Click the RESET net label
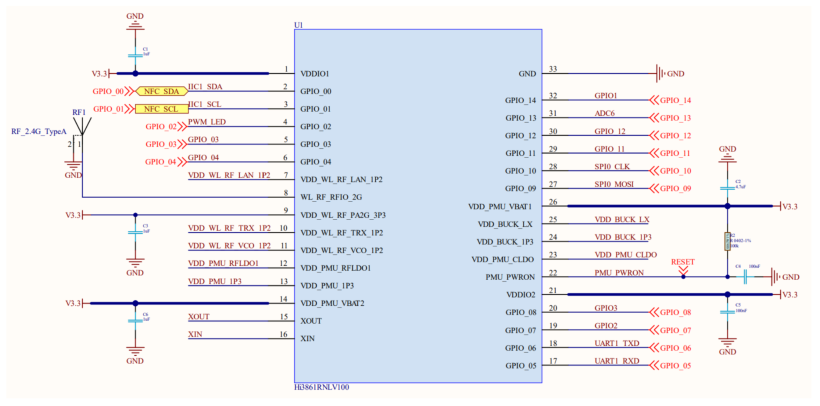This screenshot has height=406, width=820. (x=682, y=262)
